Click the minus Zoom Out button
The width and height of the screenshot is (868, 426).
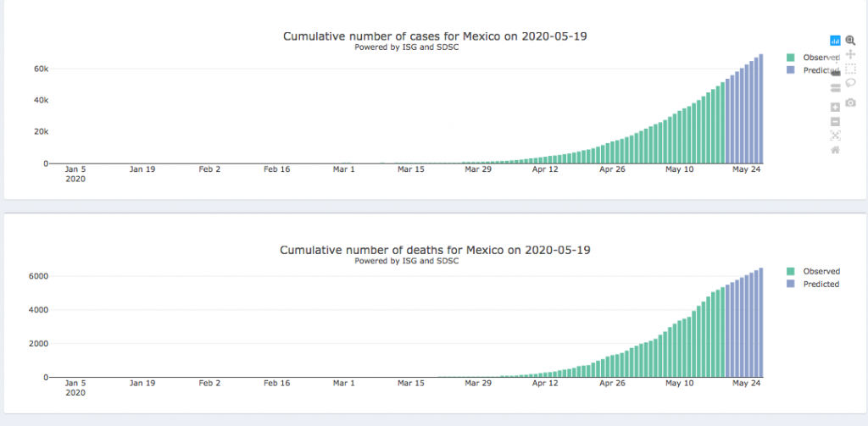(x=835, y=121)
